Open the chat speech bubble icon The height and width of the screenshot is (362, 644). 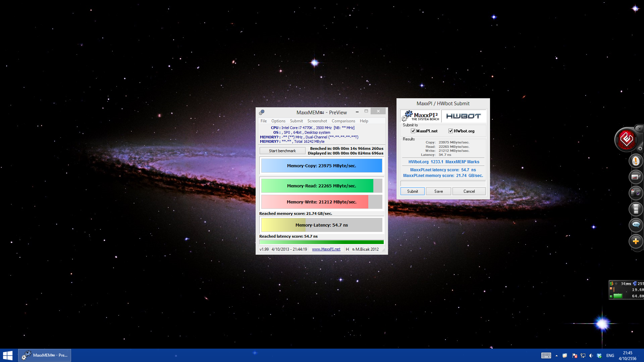pos(636,225)
